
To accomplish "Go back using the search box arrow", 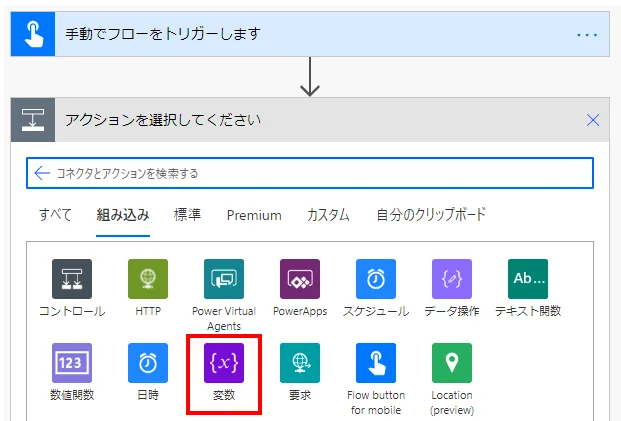I will pos(42,173).
